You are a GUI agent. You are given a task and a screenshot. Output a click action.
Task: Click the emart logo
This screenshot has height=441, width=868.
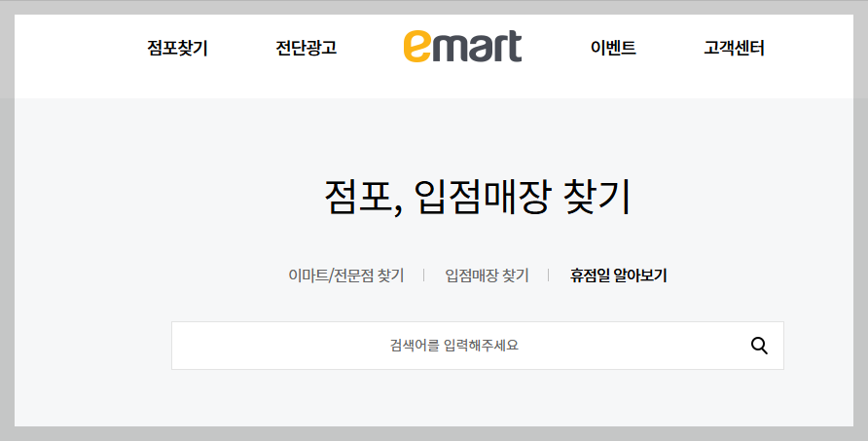[x=462, y=46]
